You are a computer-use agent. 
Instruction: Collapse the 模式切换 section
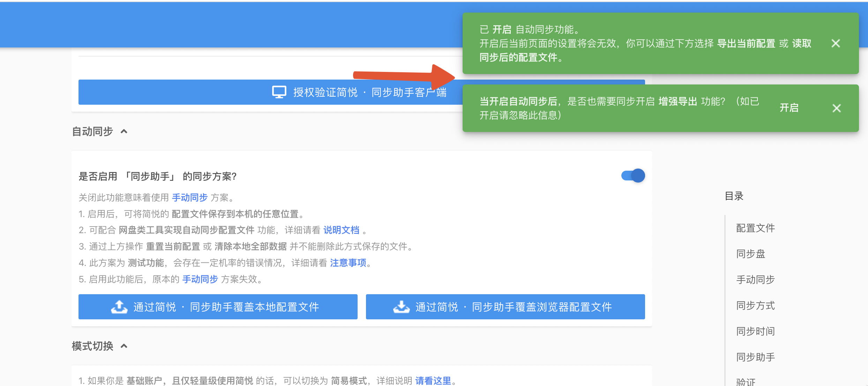124,346
